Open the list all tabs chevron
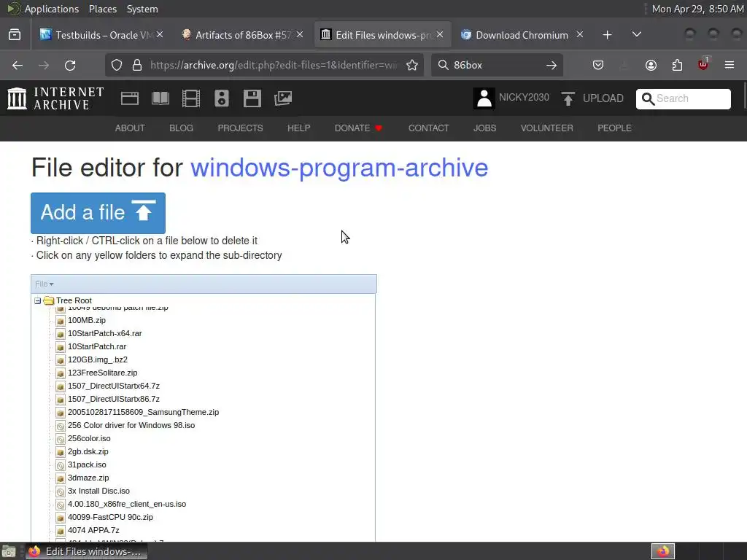 coord(636,35)
